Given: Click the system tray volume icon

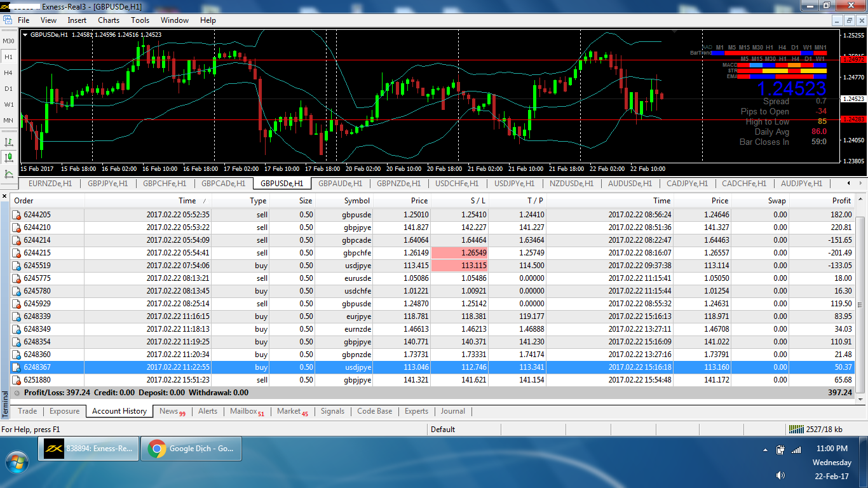Looking at the screenshot, I should point(780,475).
